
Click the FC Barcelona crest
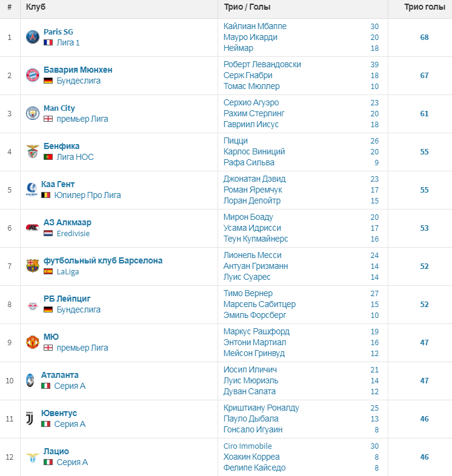(x=33, y=266)
